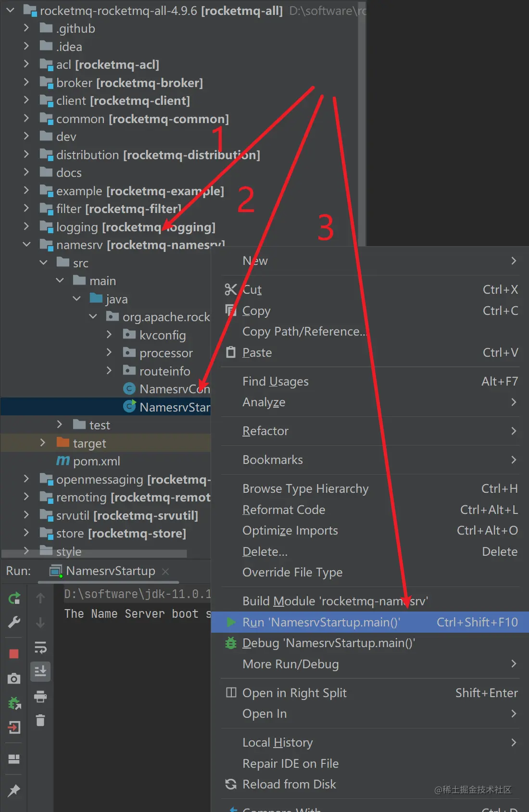This screenshot has height=812, width=529.
Task: Click the project tree vertical scrollbar
Action: point(362,124)
